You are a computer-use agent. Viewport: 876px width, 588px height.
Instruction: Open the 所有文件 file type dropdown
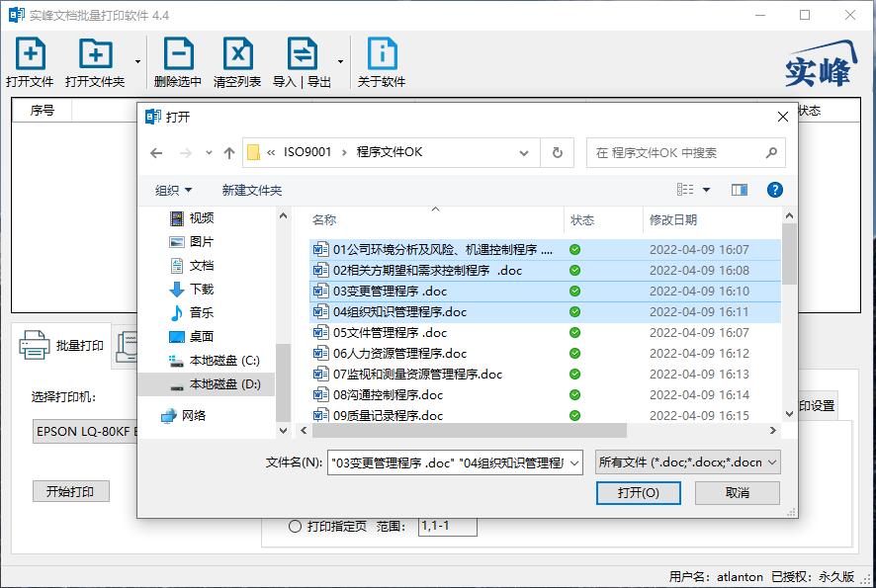point(687,462)
